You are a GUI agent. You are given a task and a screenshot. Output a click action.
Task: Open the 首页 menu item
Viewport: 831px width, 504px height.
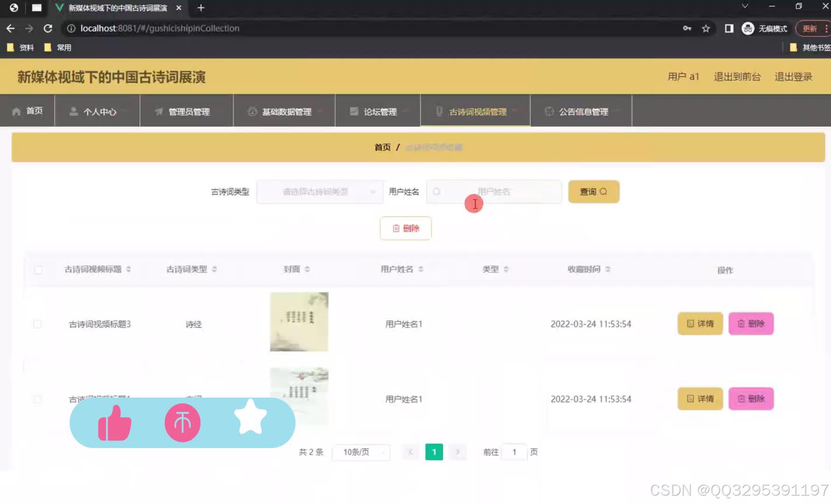click(28, 111)
